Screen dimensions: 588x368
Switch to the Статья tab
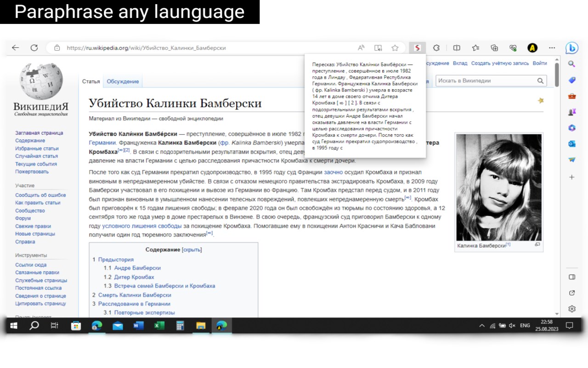pyautogui.click(x=91, y=81)
